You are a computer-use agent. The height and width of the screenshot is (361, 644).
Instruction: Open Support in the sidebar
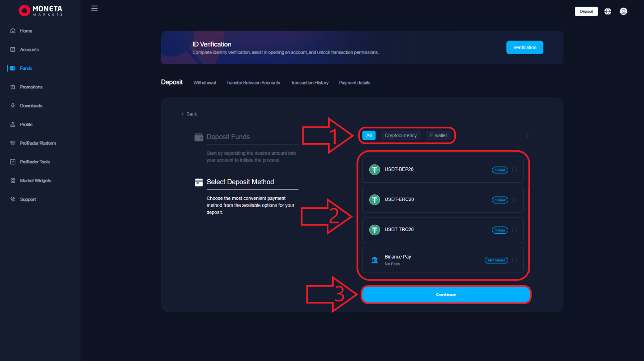28,199
